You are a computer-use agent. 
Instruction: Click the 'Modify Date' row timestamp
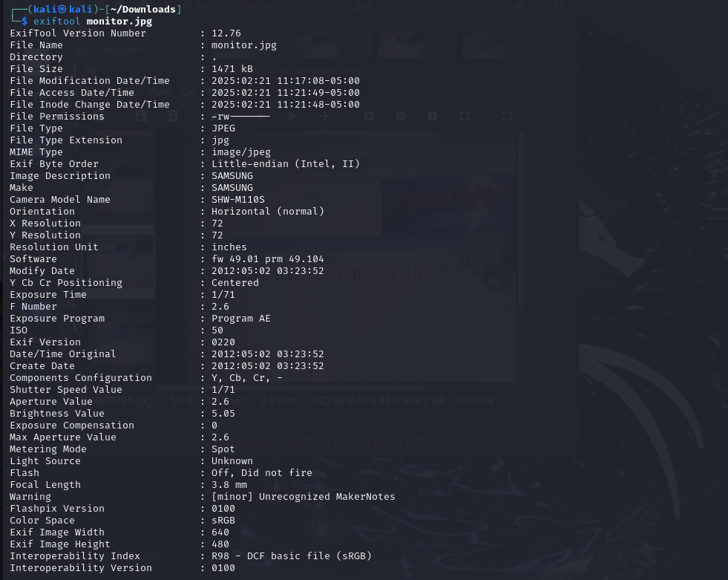coord(268,271)
